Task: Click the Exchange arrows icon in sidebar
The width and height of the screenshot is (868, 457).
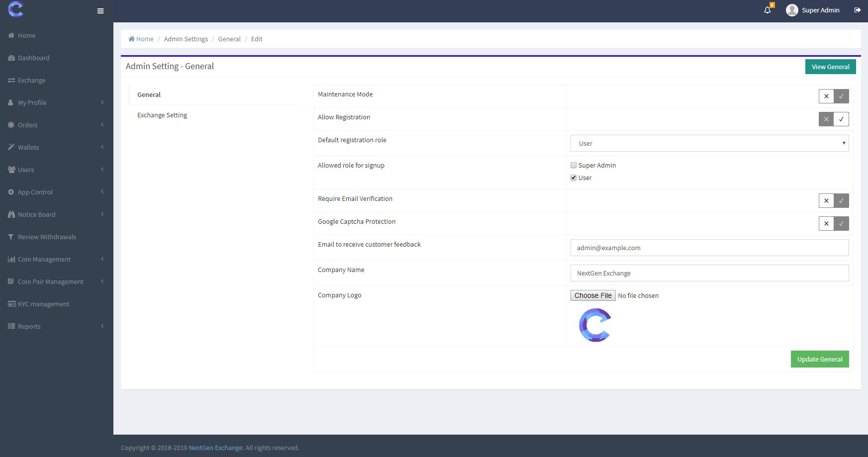Action: tap(11, 81)
